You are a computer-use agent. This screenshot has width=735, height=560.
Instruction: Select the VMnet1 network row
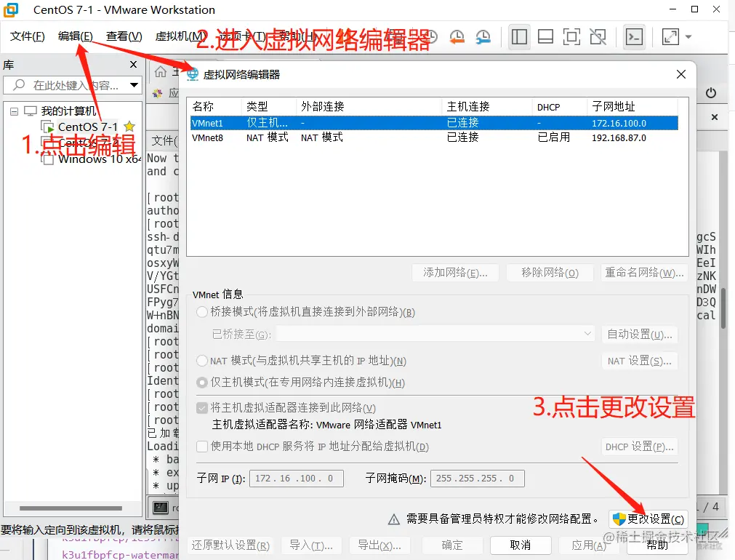(x=434, y=123)
